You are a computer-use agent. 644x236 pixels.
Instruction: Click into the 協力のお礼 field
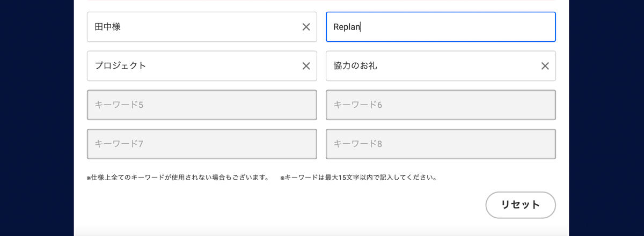pos(441,66)
